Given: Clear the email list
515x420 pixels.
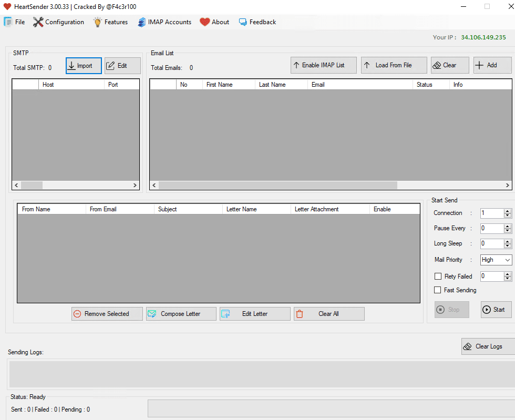Looking at the screenshot, I should click(x=450, y=65).
